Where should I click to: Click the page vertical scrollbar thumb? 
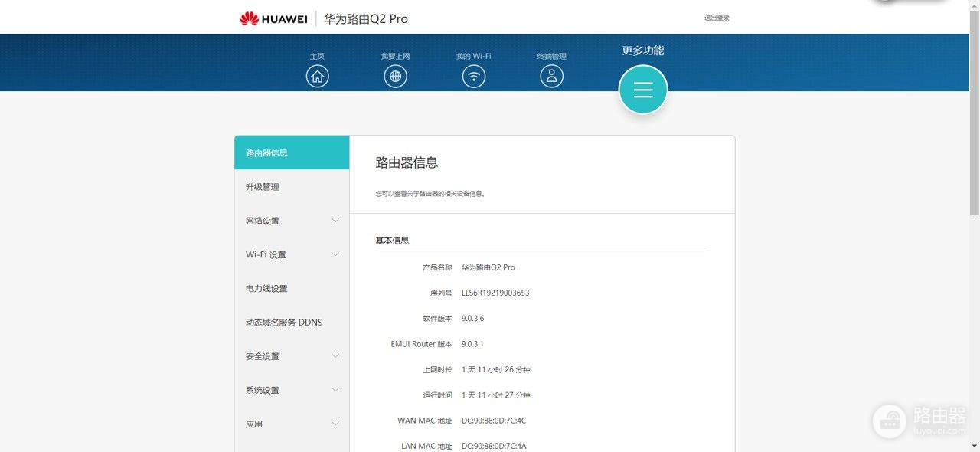[x=974, y=115]
